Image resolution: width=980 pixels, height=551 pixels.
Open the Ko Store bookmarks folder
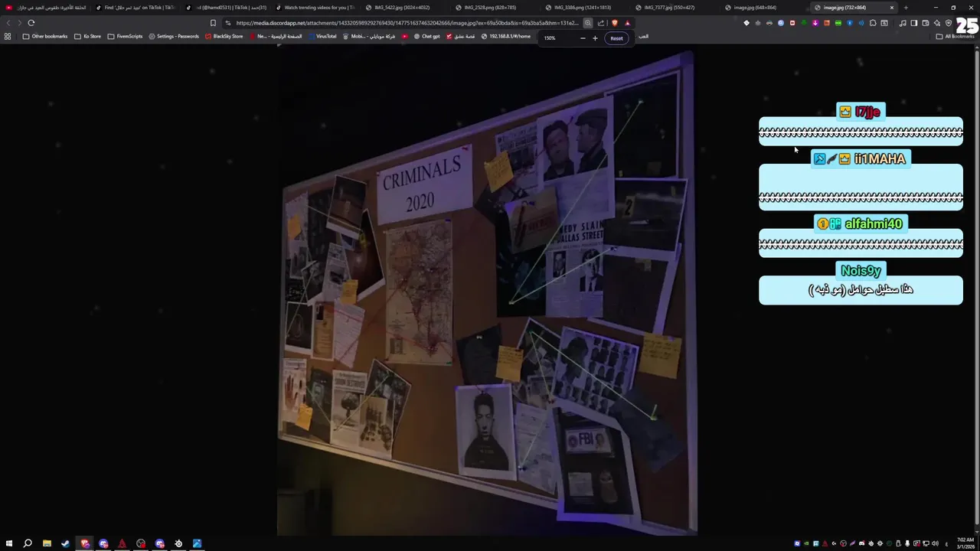pyautogui.click(x=87, y=36)
